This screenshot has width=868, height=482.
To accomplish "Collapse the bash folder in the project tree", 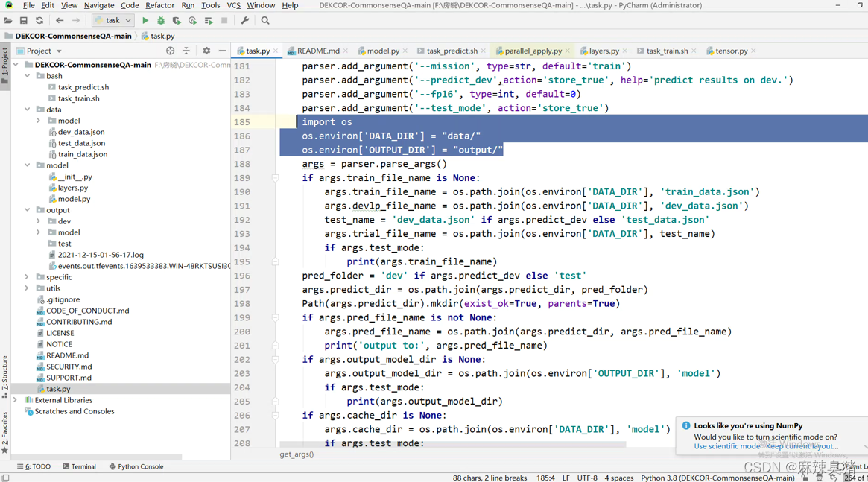I will (27, 76).
